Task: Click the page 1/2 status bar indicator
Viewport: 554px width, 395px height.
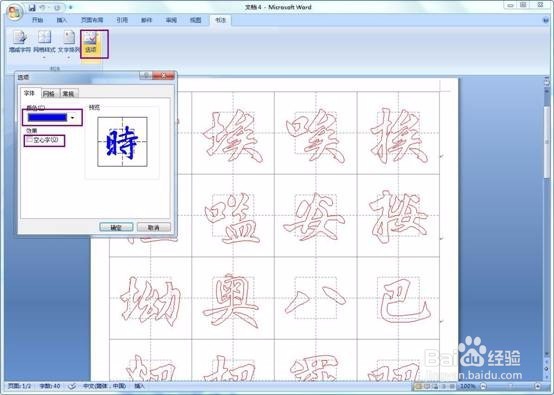Action: [x=20, y=386]
